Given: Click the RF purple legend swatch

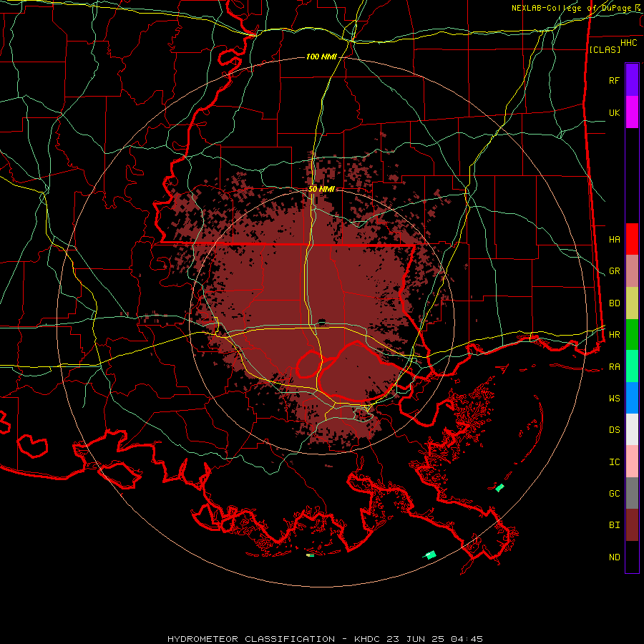Looking at the screenshot, I should coord(632,80).
